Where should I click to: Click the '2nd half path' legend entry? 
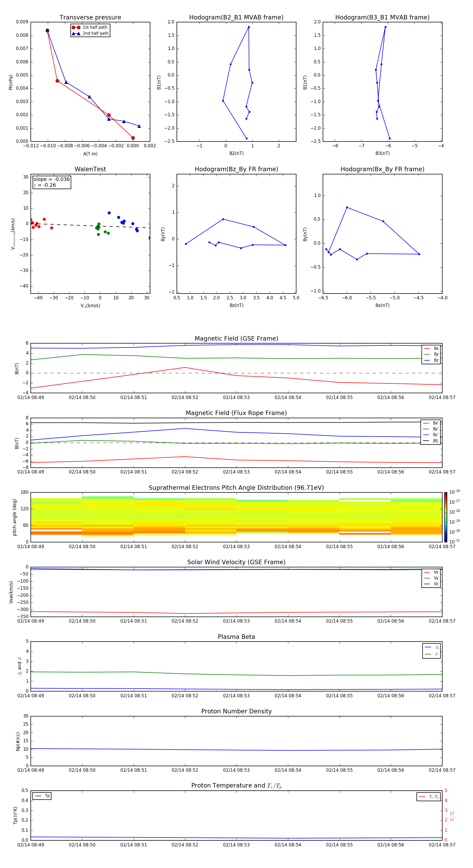90,33
